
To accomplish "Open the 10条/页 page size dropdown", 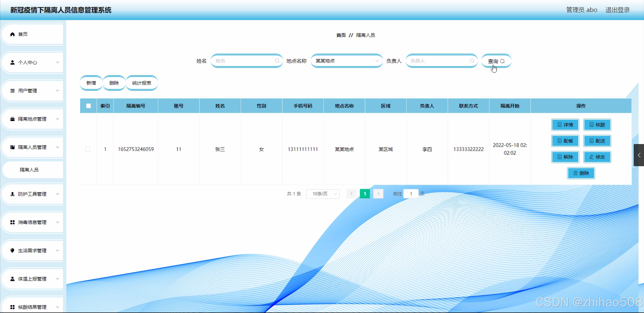I will [x=323, y=194].
